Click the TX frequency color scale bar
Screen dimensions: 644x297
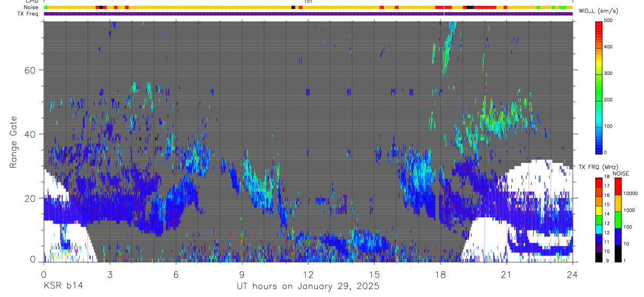pyautogui.click(x=598, y=219)
